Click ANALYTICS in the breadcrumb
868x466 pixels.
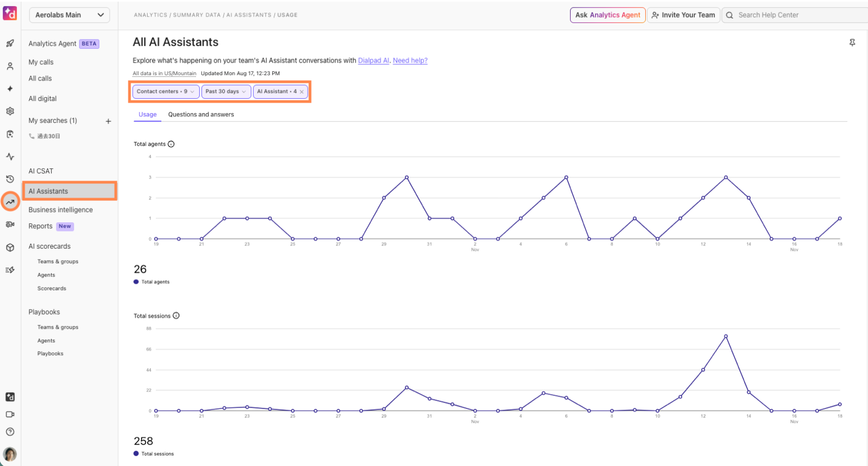click(150, 15)
